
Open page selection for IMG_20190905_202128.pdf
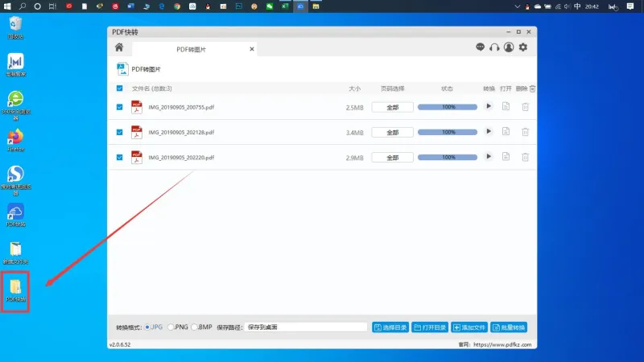[392, 132]
